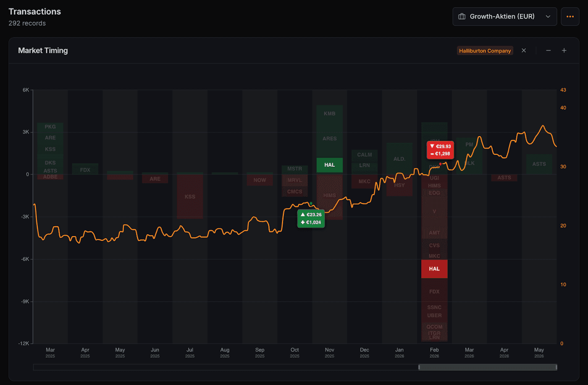Screen dimensions: 588x385
Task: Click the Halliburton Company tag
Action: click(x=485, y=51)
